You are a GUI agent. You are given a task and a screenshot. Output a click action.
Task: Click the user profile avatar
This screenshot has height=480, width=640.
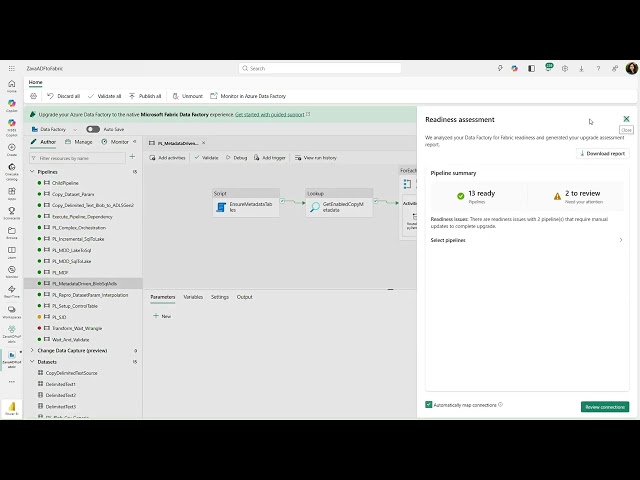631,68
